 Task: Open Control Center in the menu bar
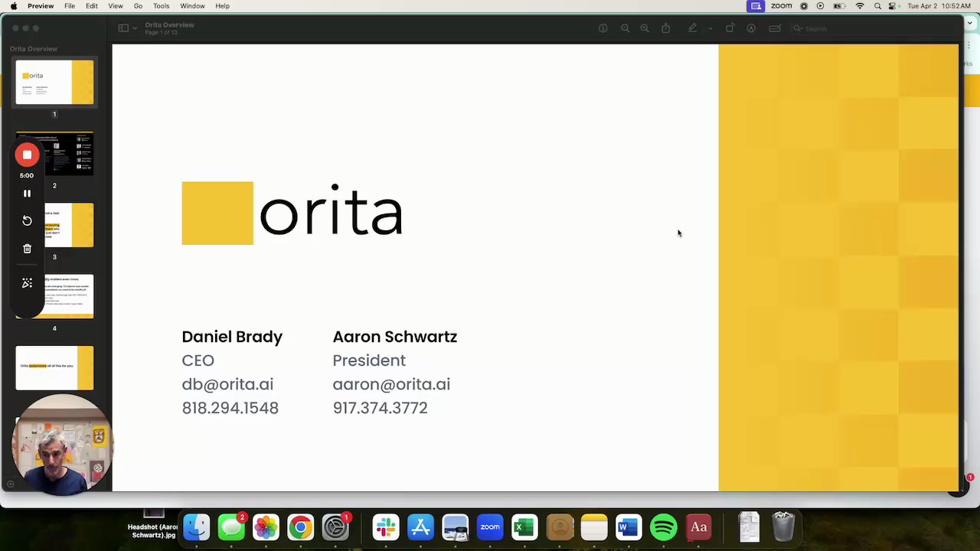point(893,6)
